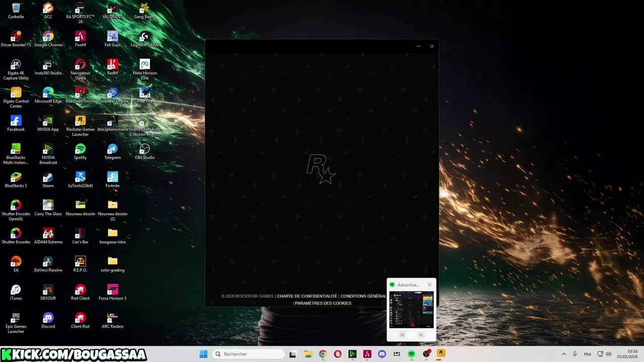Close the Spotify Advertisement preview popup
Image resolution: width=644 pixels, height=362 pixels.
[x=430, y=285]
